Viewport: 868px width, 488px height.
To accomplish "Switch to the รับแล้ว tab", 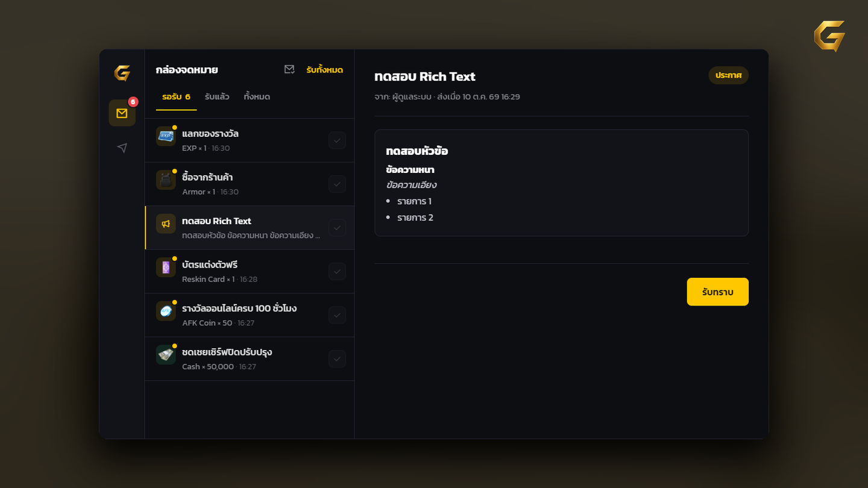I will pyautogui.click(x=217, y=97).
